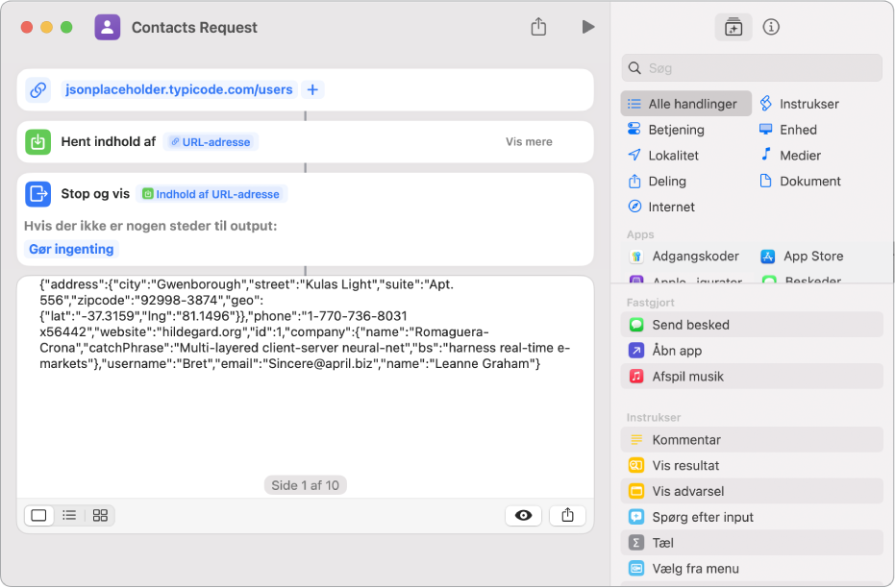Add another URL with the plus button
895x588 pixels.
tap(312, 89)
